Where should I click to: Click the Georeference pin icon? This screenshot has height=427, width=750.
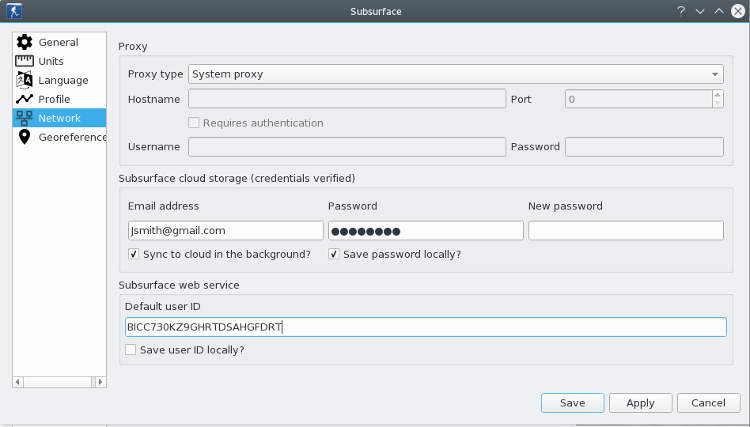click(x=24, y=137)
